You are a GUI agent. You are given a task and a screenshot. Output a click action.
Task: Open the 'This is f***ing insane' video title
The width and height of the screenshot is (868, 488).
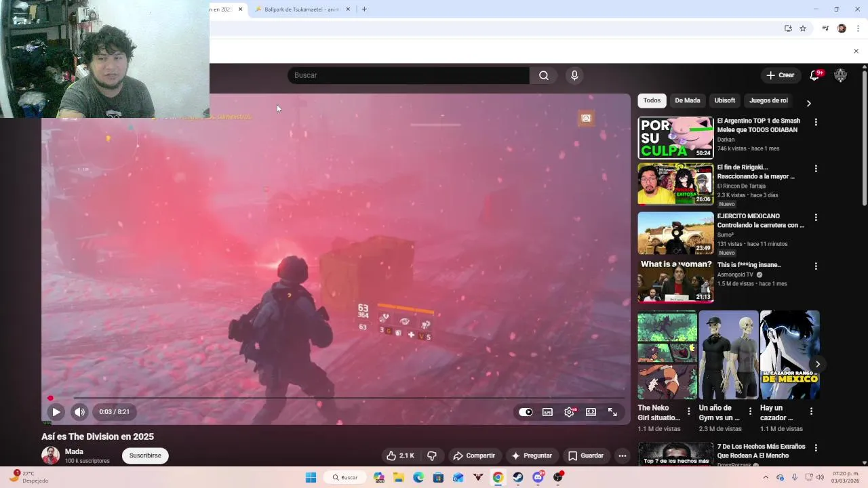pos(749,265)
